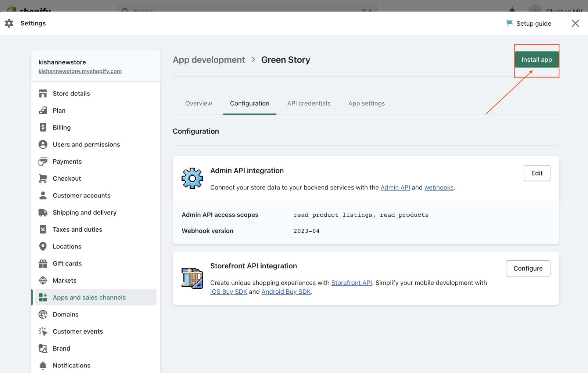Click the Users and permissions avatar icon
This screenshot has width=588, height=373.
pos(43,145)
